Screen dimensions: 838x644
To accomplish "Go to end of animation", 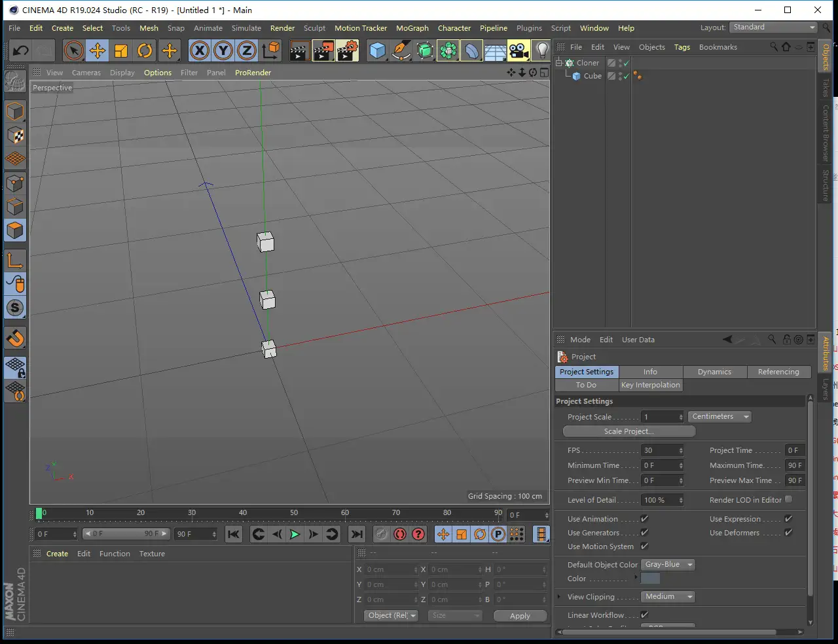I will pyautogui.click(x=357, y=534).
